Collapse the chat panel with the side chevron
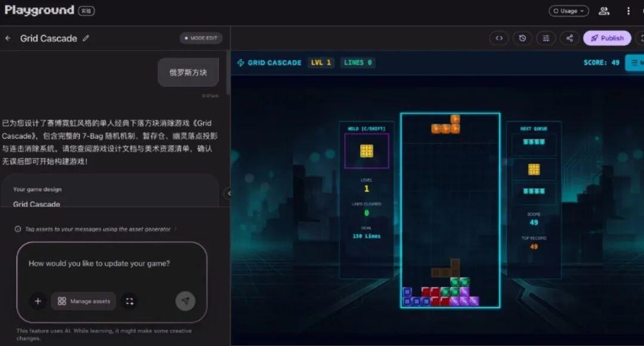 coord(228,193)
